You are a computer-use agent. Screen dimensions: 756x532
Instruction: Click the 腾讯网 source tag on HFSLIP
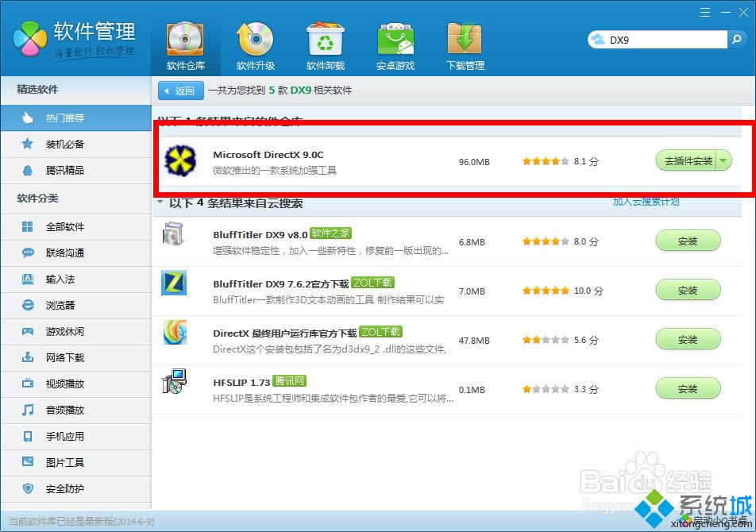[289, 380]
